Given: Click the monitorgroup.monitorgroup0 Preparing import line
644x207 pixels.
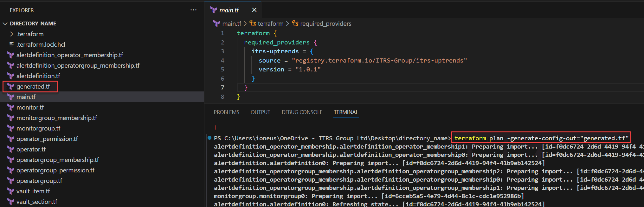Looking at the screenshot, I should click(x=369, y=196).
